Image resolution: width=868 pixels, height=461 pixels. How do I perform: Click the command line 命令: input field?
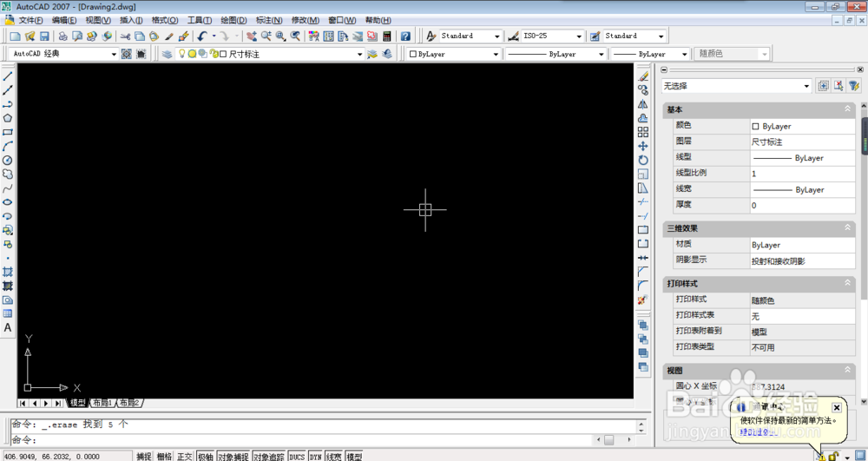coord(303,440)
